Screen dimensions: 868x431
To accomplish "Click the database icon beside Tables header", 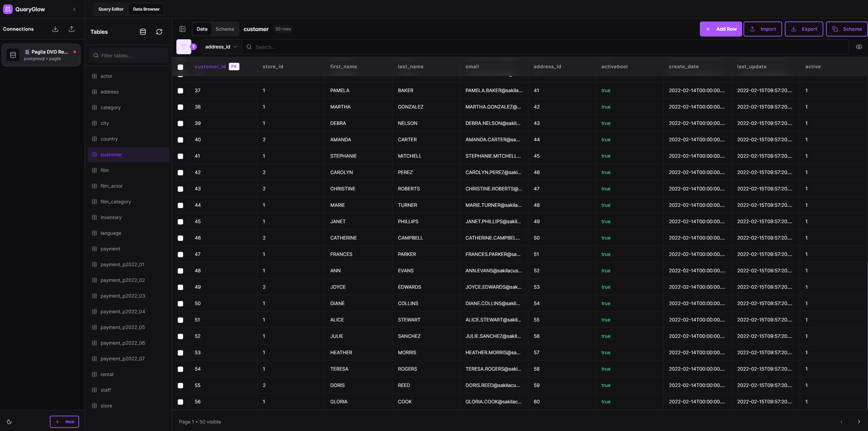I will coord(143,32).
